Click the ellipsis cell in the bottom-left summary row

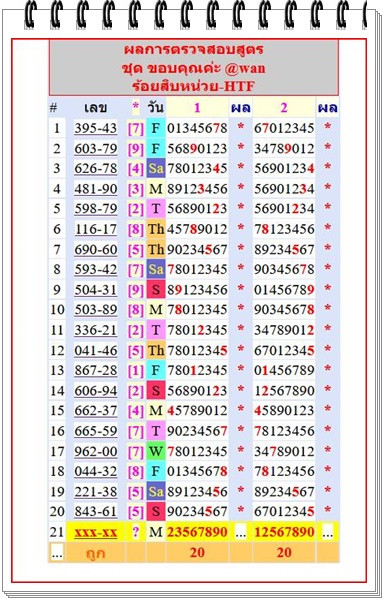[57, 553]
